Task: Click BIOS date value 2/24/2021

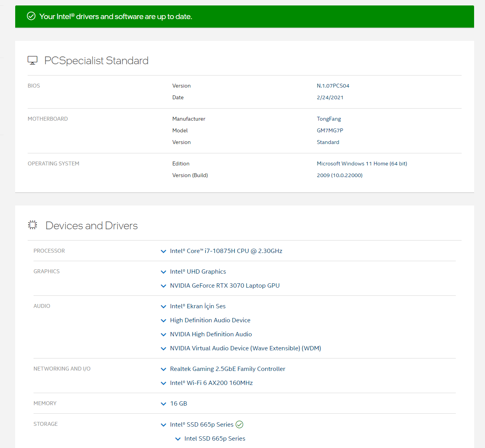Action: pyautogui.click(x=330, y=97)
